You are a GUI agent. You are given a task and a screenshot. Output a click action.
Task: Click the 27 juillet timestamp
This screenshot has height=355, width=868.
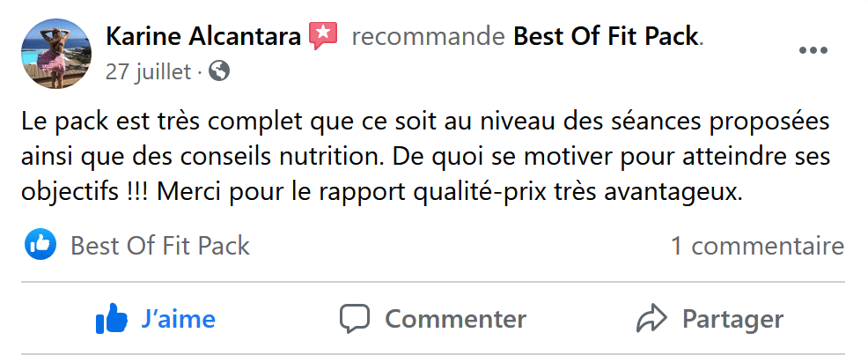point(148,71)
